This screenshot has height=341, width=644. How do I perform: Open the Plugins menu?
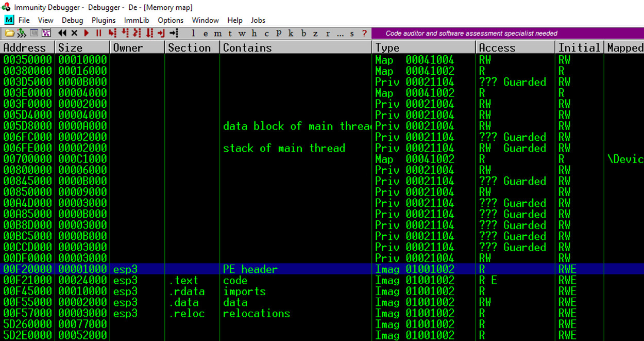pyautogui.click(x=104, y=20)
